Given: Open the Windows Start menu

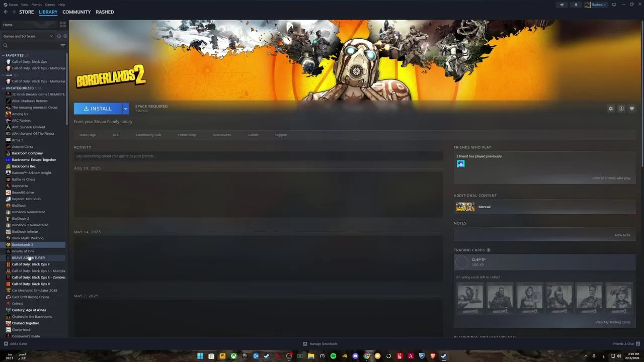Looking at the screenshot, I should pos(200,356).
